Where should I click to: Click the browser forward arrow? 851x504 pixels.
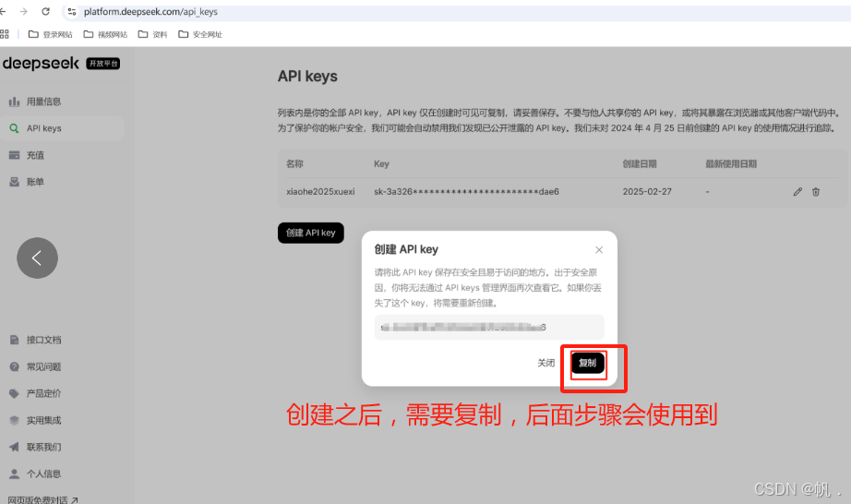coord(23,11)
